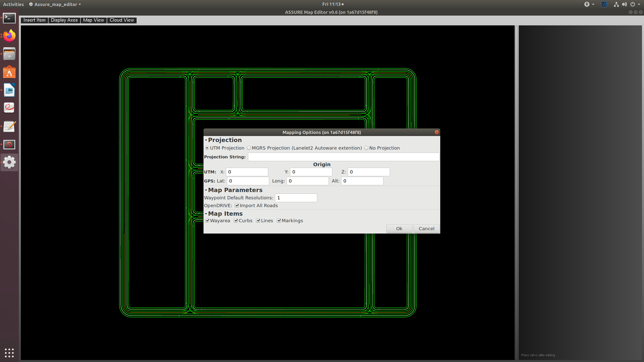Switch to Cloud View
644x362 pixels.
coord(122,20)
